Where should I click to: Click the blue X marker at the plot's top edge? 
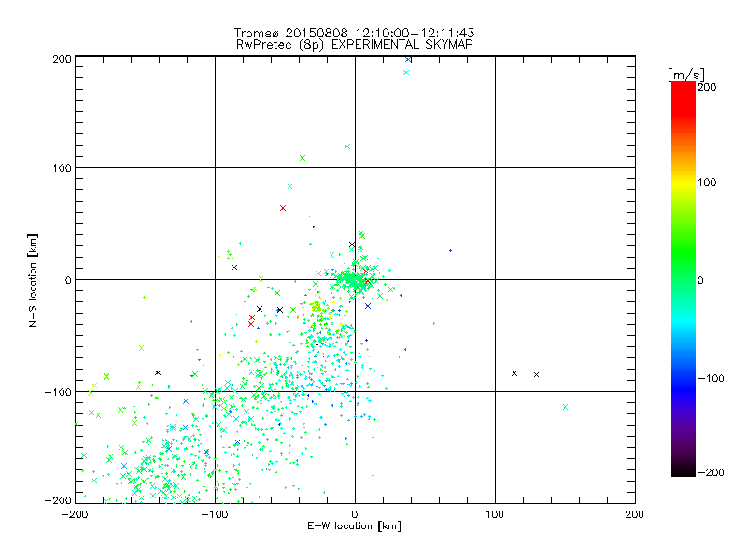pyautogui.click(x=408, y=59)
